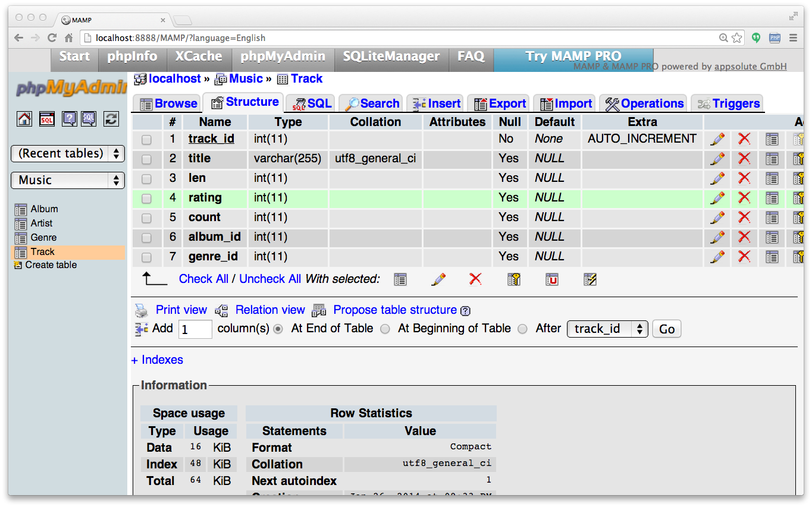Switch to the SQL tab
The width and height of the screenshot is (812, 507).
coord(311,103)
